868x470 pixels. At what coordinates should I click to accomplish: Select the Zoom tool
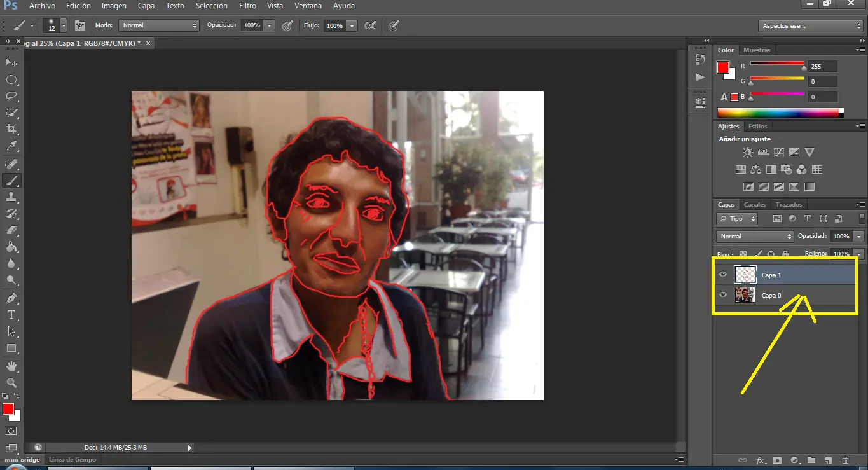click(11, 383)
